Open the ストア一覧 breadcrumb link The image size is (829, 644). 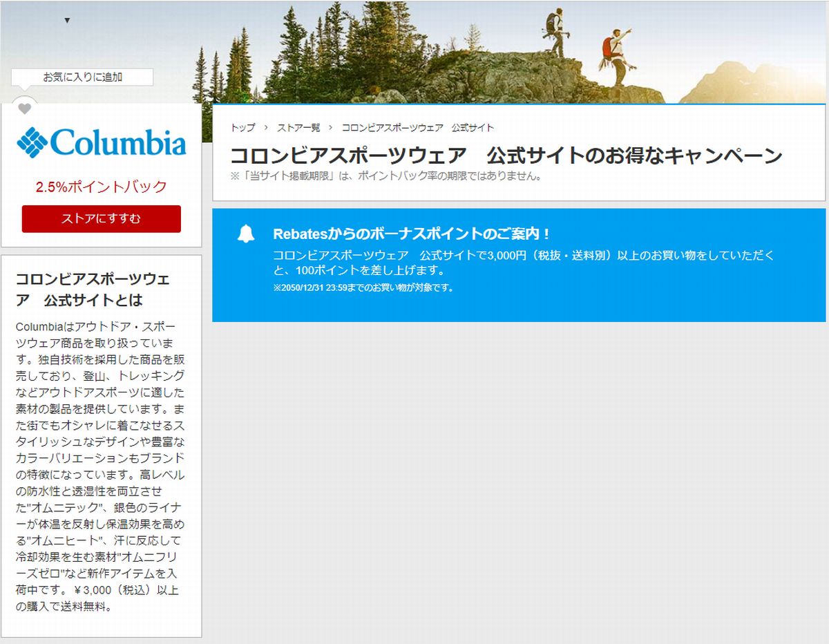click(298, 128)
